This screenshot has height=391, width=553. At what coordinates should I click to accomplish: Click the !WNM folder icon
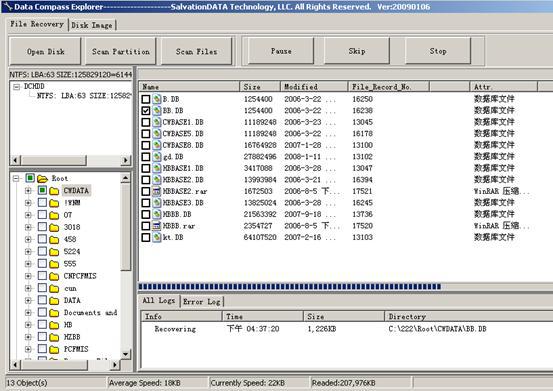pyautogui.click(x=54, y=203)
